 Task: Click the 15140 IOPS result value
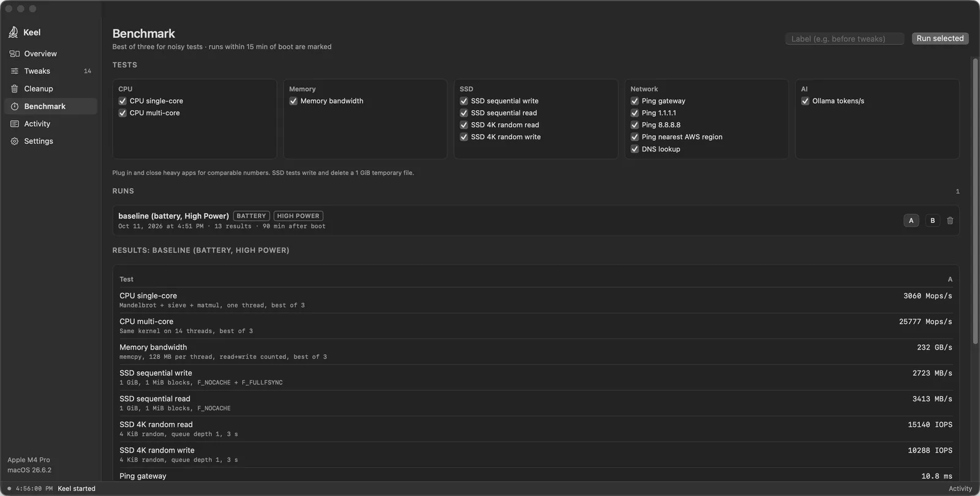pos(930,425)
